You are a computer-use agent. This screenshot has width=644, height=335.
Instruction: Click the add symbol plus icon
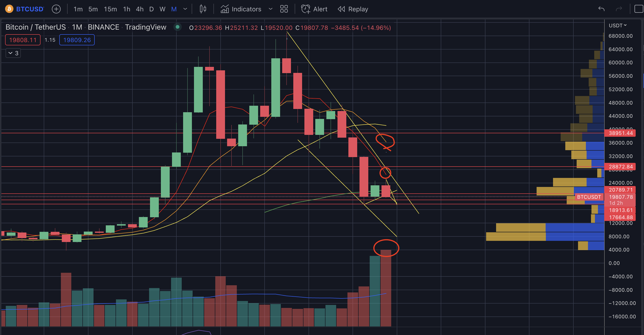56,9
